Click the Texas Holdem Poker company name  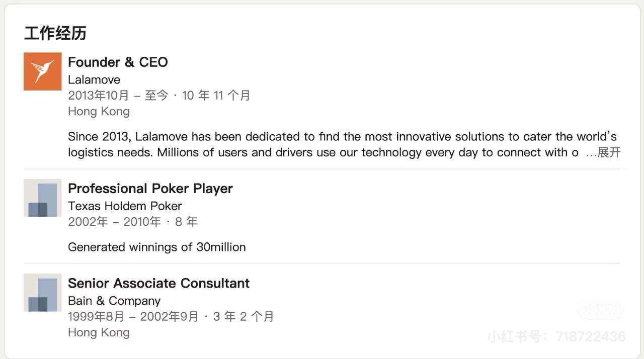125,206
